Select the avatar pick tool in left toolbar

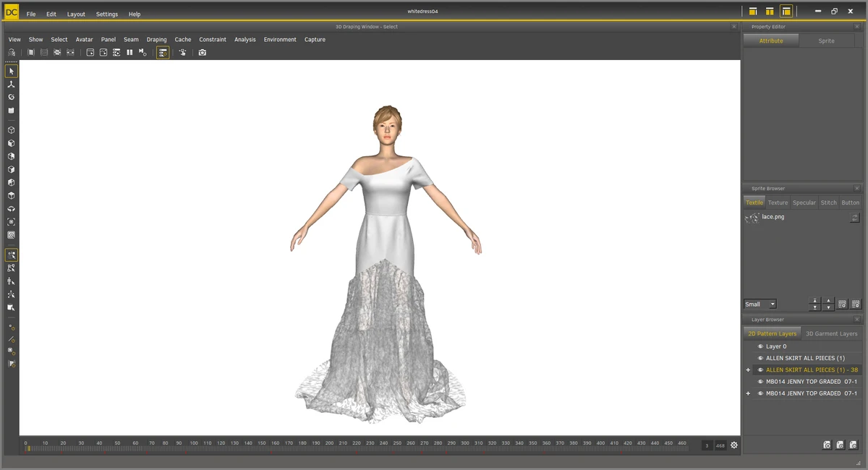(x=11, y=281)
